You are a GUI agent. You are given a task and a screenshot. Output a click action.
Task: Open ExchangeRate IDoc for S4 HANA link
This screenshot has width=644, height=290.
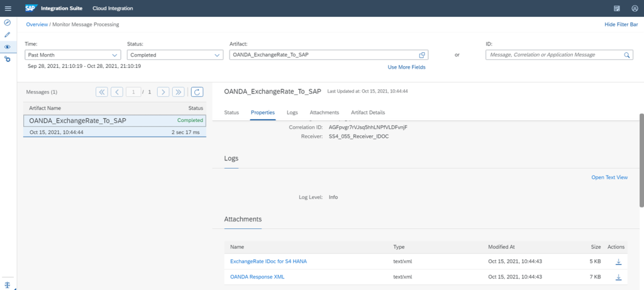tap(269, 261)
